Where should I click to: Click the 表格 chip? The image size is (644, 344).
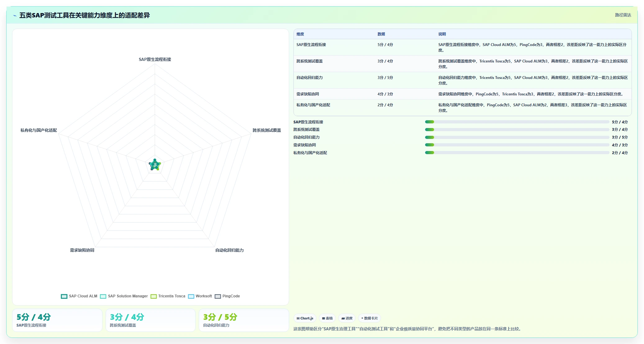click(x=327, y=318)
